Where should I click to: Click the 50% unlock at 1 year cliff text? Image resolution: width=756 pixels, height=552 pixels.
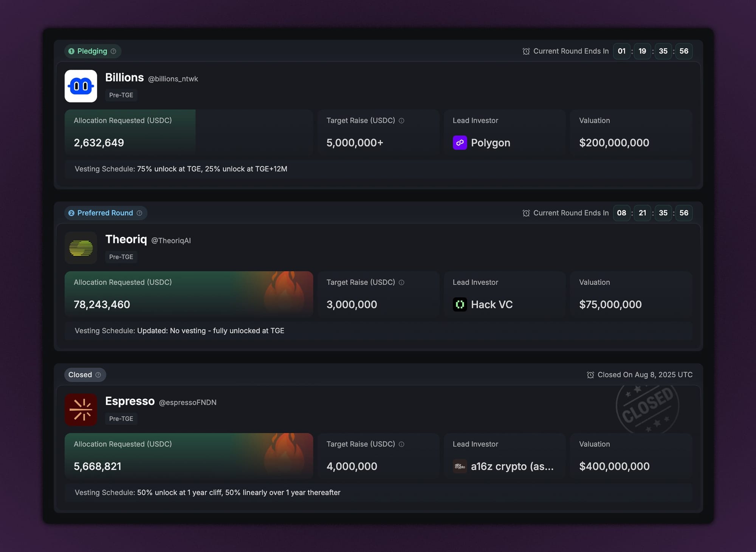click(239, 493)
